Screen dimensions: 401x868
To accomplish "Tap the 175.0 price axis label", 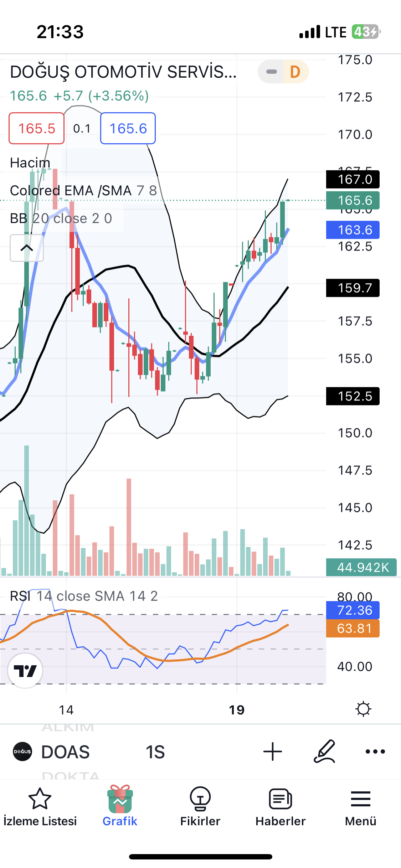I will (x=355, y=60).
